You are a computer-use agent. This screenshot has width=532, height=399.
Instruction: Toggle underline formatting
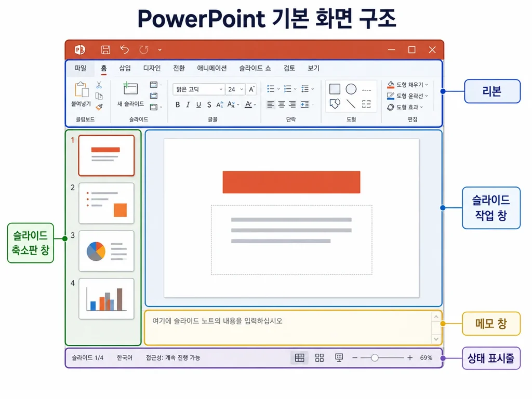click(198, 105)
